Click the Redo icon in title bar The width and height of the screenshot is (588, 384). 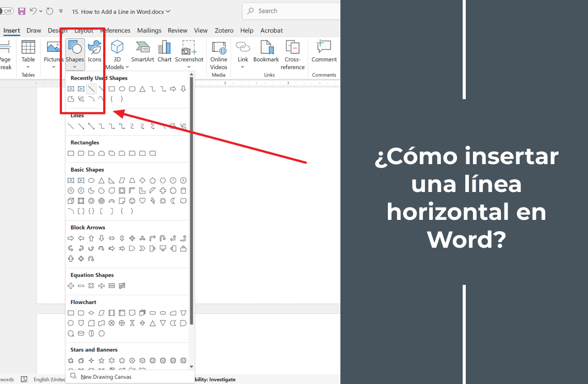coord(50,11)
